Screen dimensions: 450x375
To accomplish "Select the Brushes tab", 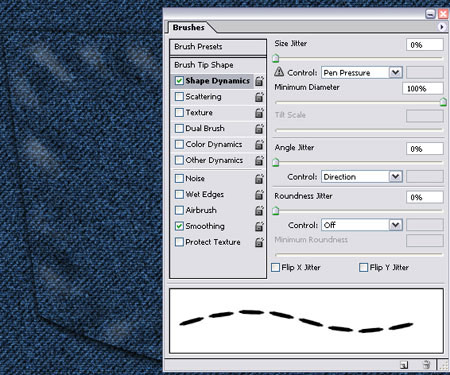I will 189,27.
